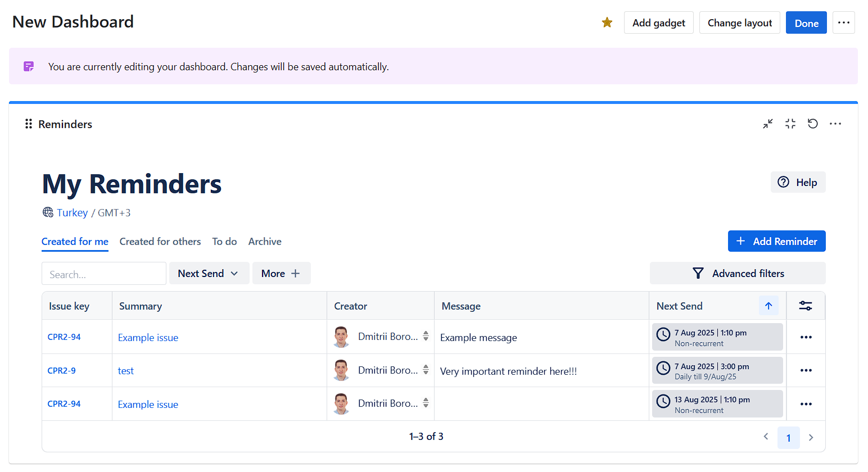Click into the Search field
This screenshot has height=472, width=868.
coord(104,274)
